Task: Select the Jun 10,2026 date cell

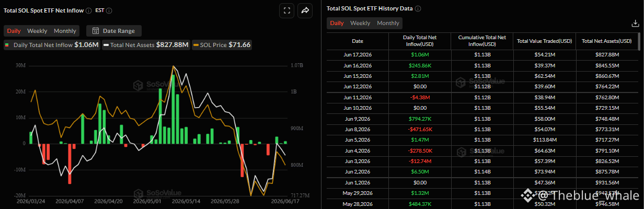Action: click(358, 108)
